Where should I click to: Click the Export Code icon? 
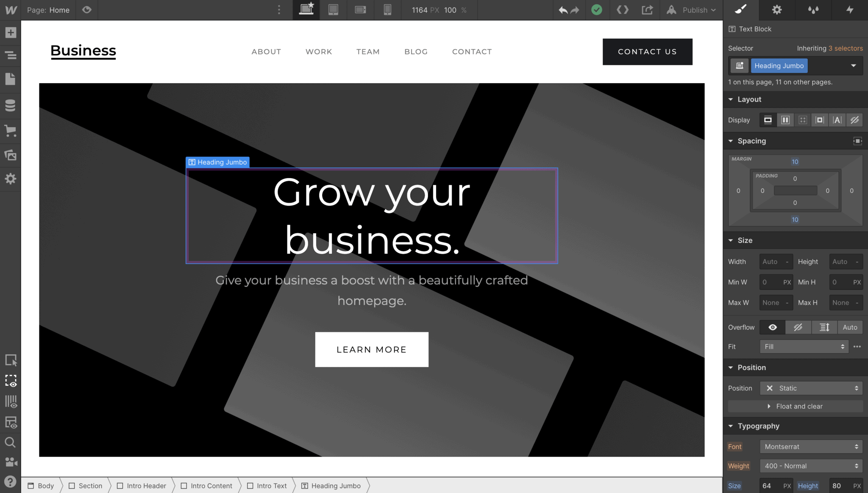(x=622, y=10)
